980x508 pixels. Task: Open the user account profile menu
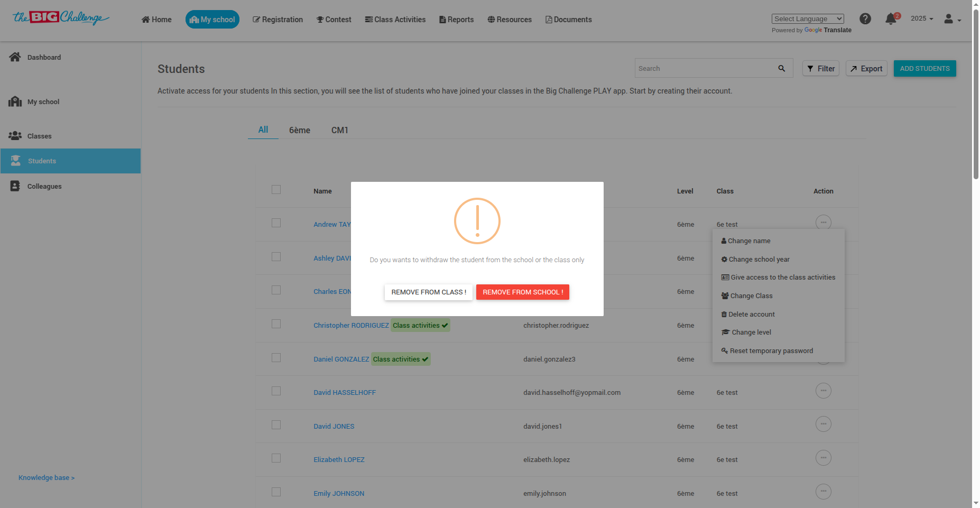tap(953, 19)
